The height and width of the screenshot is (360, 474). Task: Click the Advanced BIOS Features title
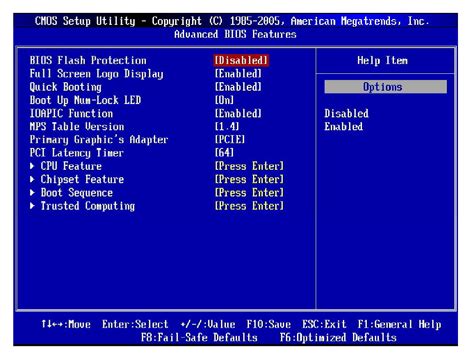pos(235,34)
